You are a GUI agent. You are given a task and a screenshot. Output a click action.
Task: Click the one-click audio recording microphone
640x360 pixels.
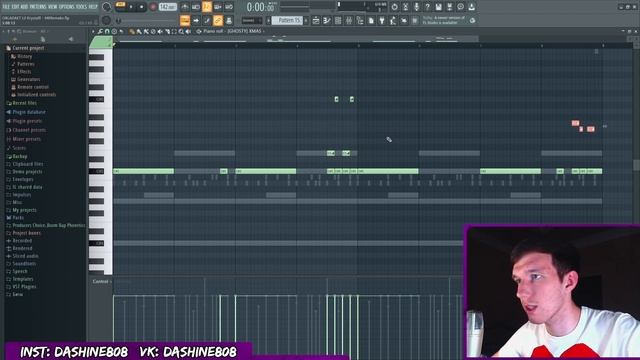(416, 7)
